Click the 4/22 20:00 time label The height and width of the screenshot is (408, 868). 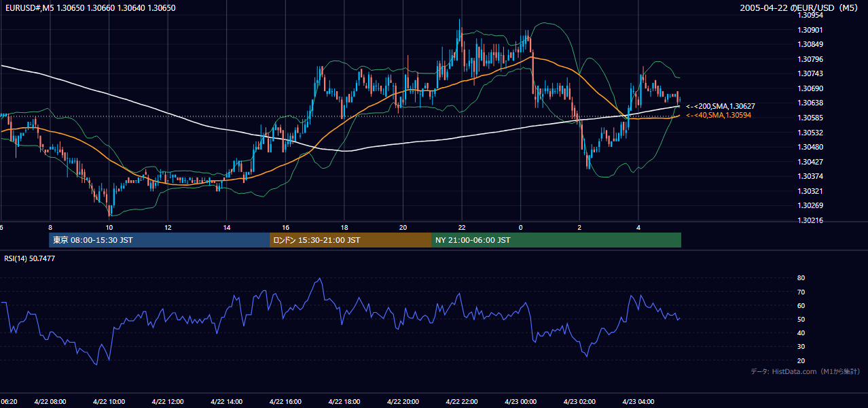point(403,402)
